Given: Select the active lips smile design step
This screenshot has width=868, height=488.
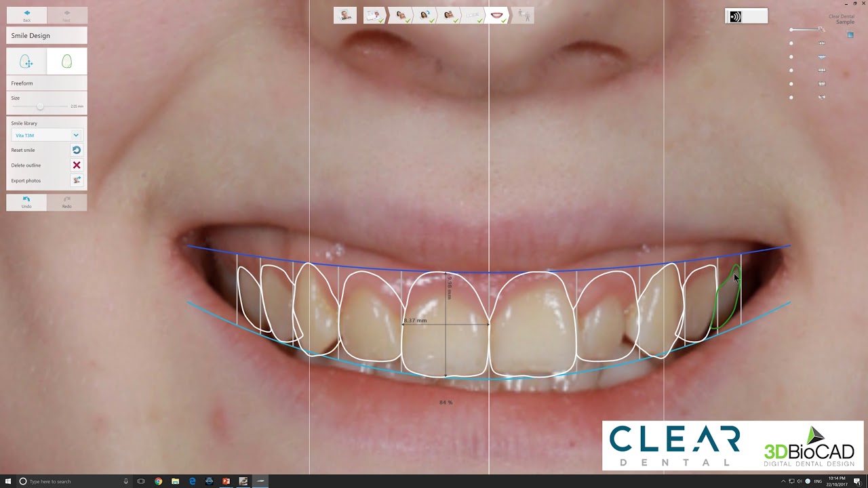Looking at the screenshot, I should (x=497, y=15).
